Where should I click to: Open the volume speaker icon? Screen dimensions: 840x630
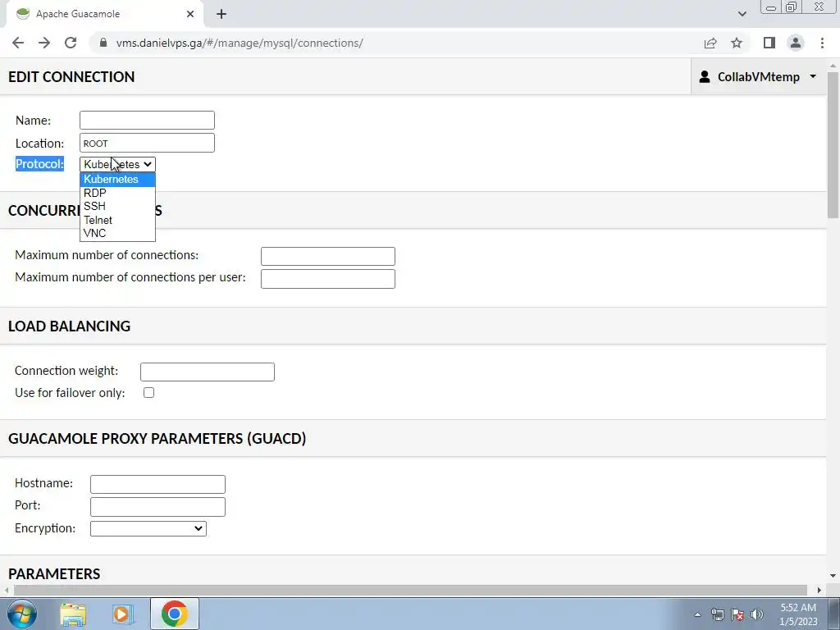click(757, 614)
